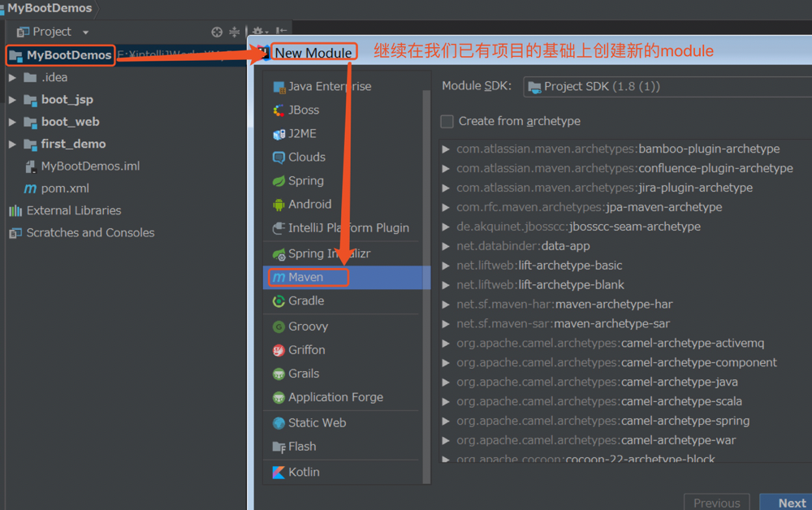Expand the .idea folder
The height and width of the screenshot is (510, 812).
click(x=12, y=78)
